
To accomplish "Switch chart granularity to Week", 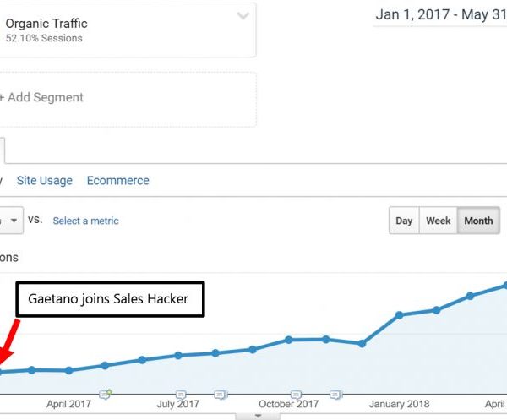I will pos(438,221).
